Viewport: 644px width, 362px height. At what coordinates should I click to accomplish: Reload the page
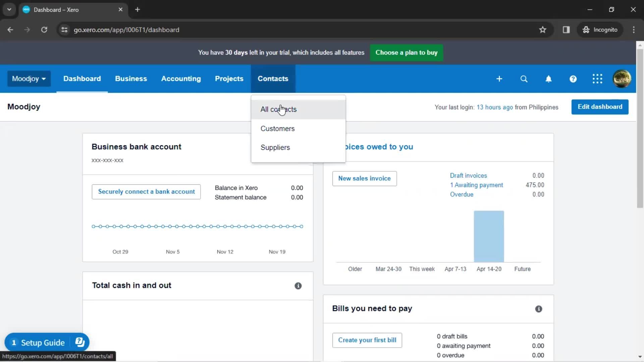point(44,30)
